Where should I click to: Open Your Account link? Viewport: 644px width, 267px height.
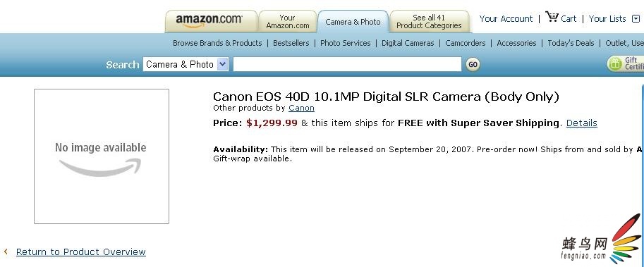point(506,18)
